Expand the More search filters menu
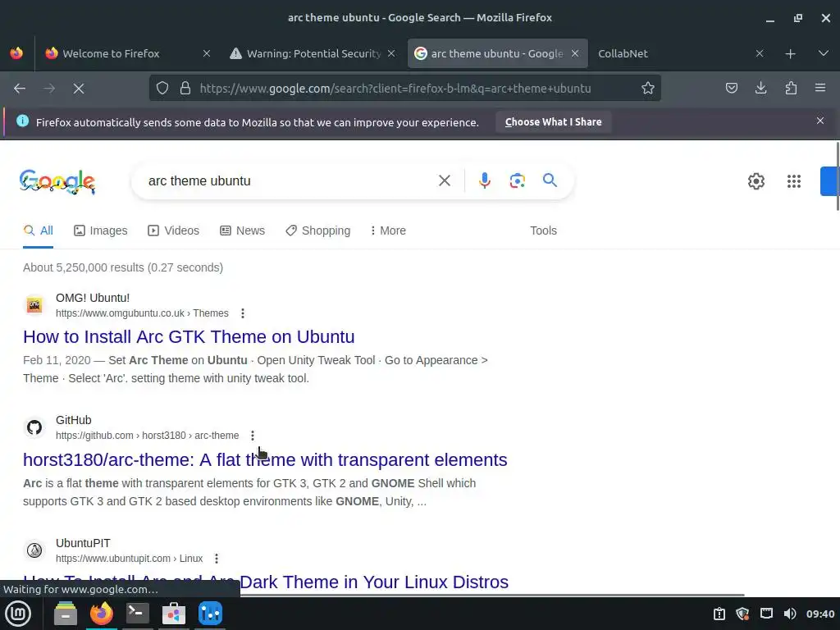This screenshot has height=630, width=840. click(x=388, y=231)
